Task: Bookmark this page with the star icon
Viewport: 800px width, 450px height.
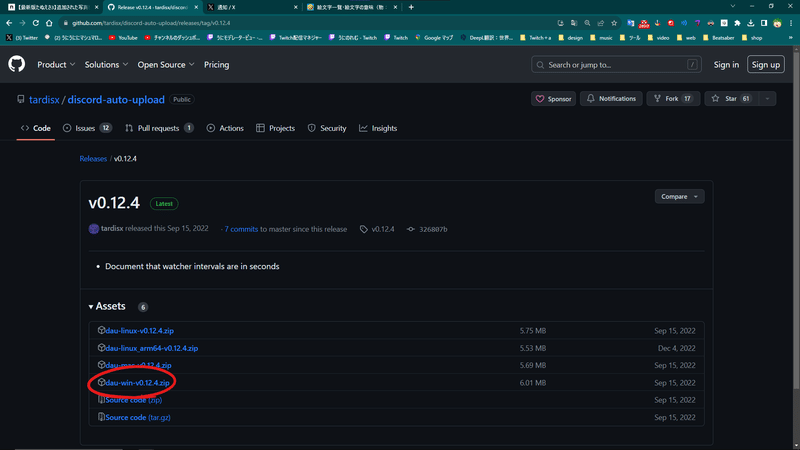Action: click(x=614, y=23)
